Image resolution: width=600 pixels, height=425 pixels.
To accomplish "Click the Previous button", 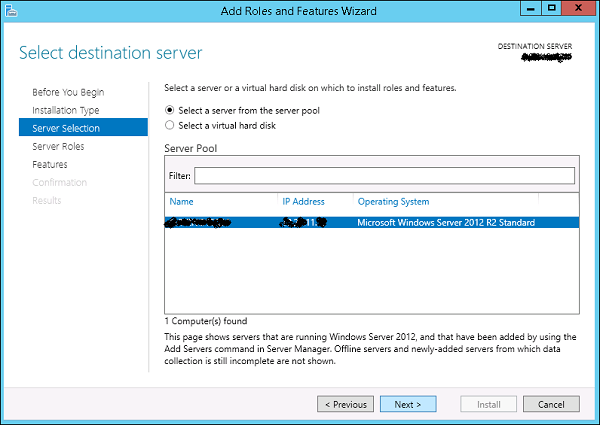I will coord(345,405).
